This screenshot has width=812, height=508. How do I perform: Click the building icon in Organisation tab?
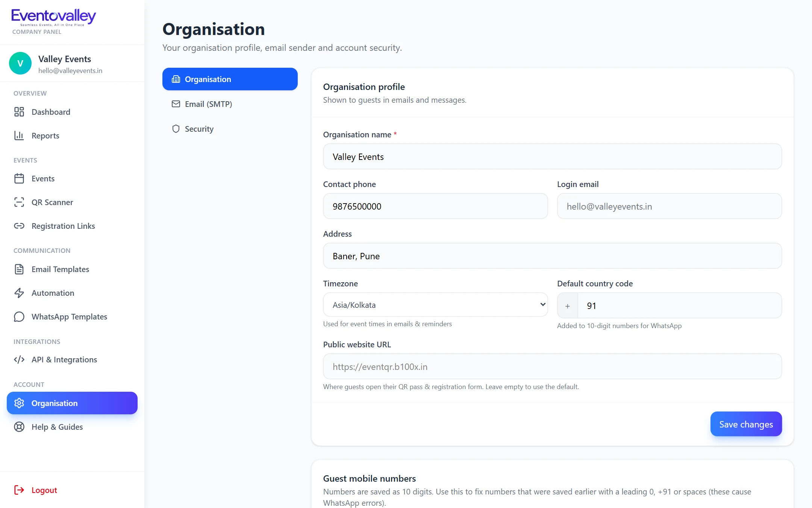tap(176, 79)
